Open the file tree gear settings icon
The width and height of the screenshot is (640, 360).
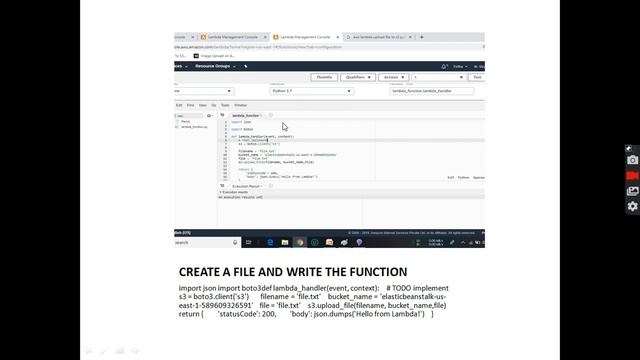click(x=209, y=116)
